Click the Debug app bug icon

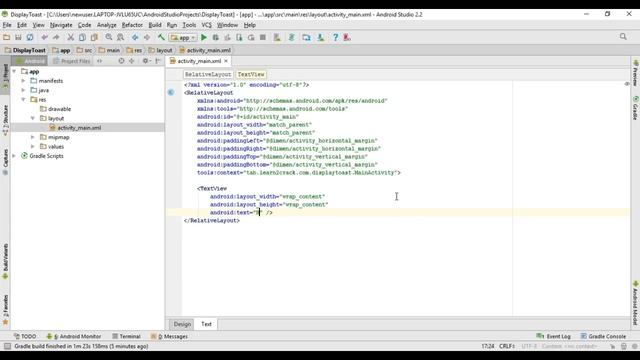point(216,37)
